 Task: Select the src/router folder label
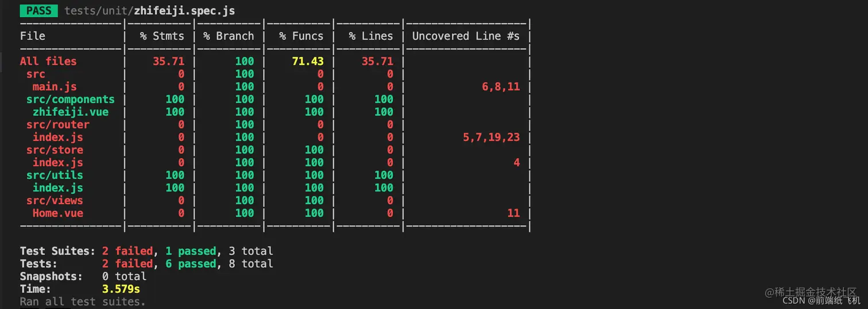coord(58,124)
